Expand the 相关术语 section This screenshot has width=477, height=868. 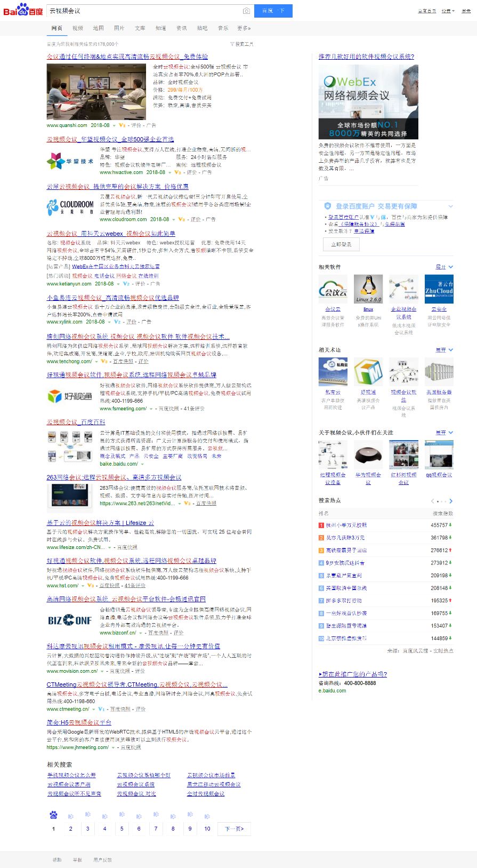point(444,349)
